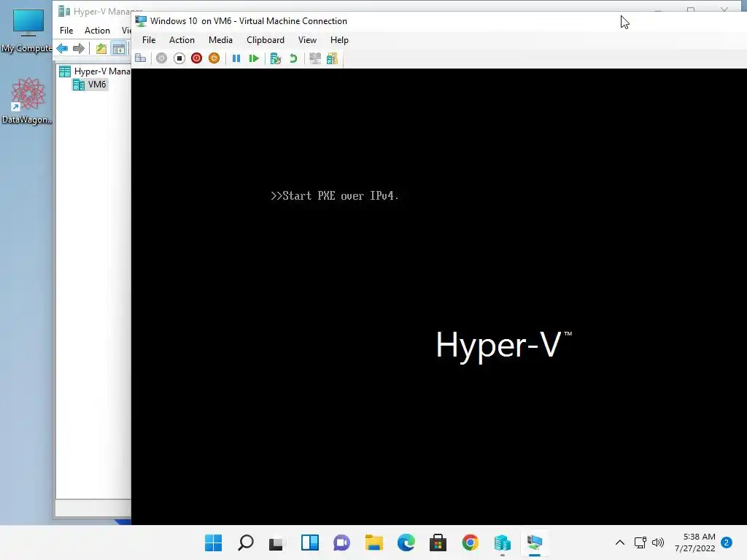Image resolution: width=747 pixels, height=560 pixels.
Task: Open the Windows Start menu
Action: [214, 542]
